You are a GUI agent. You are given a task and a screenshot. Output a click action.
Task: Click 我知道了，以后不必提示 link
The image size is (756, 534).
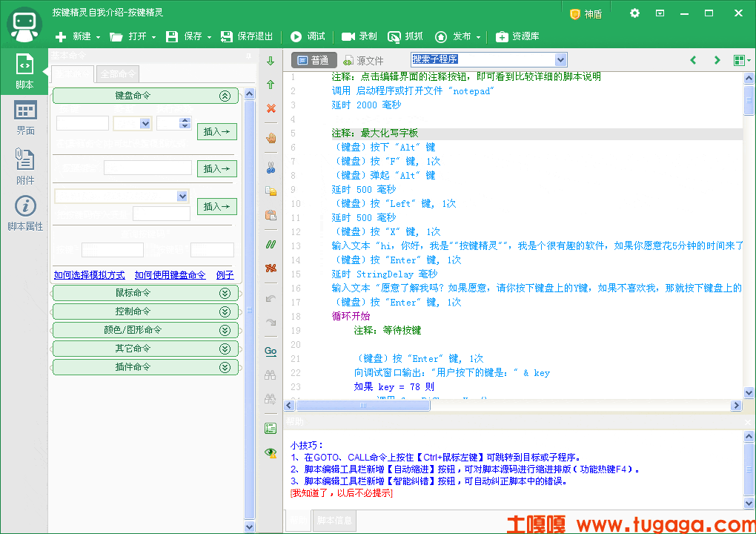click(342, 493)
